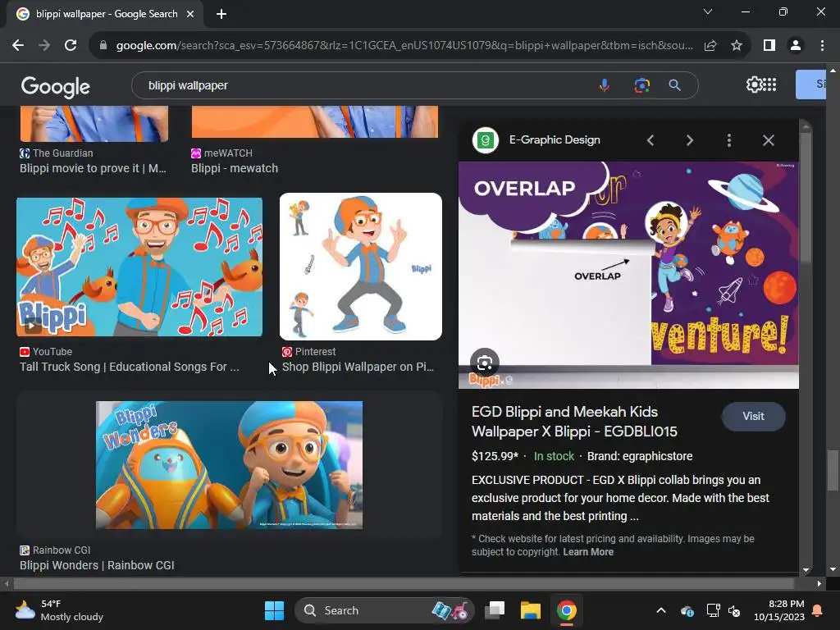Go to the Google home logo
Image resolution: width=840 pixels, height=630 pixels.
[56, 86]
